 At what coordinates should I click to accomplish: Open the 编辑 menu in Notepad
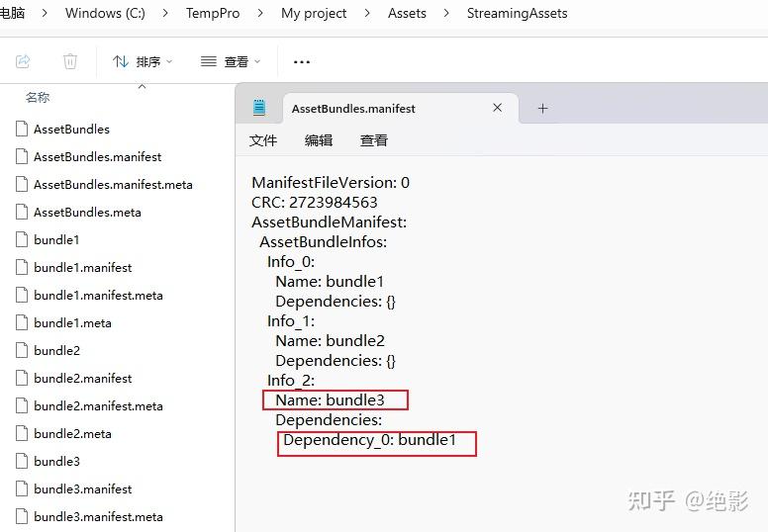click(319, 140)
